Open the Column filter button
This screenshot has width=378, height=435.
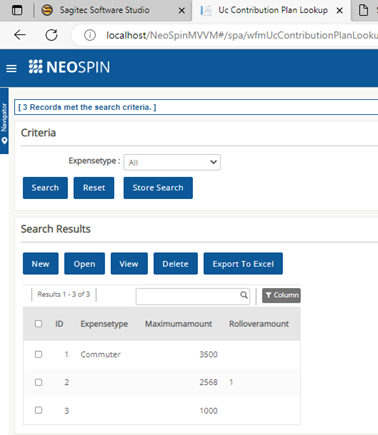tap(281, 295)
